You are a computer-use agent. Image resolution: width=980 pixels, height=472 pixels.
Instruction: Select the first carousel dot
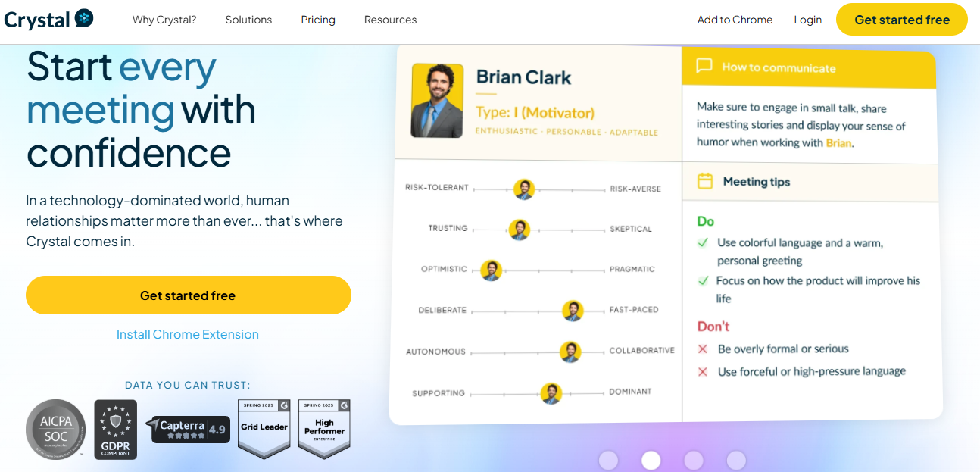click(608, 460)
